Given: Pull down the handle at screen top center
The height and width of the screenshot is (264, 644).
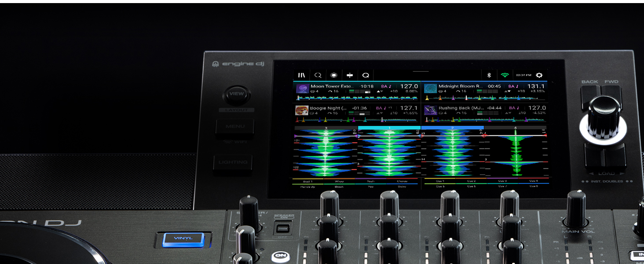Looking at the screenshot, I should [x=421, y=71].
